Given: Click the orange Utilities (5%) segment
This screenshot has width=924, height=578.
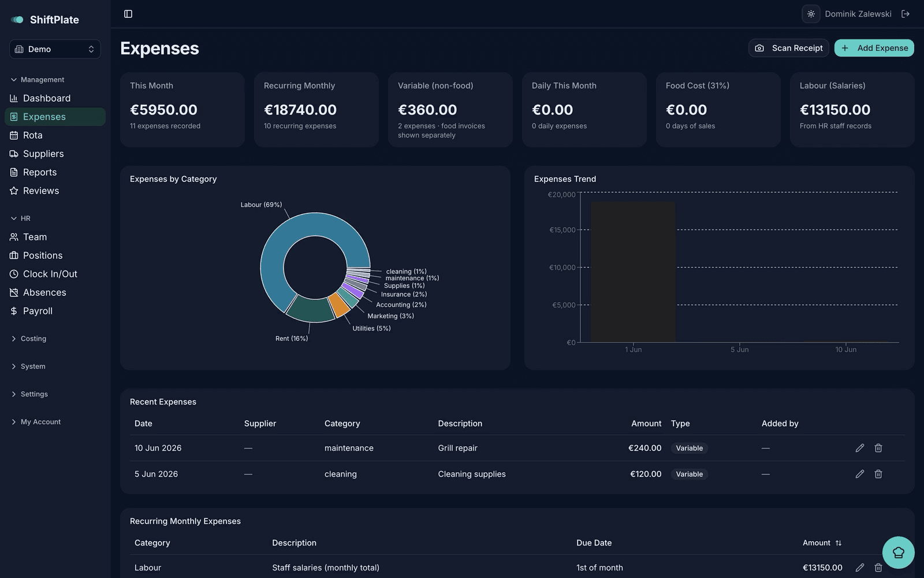Looking at the screenshot, I should (x=340, y=305).
